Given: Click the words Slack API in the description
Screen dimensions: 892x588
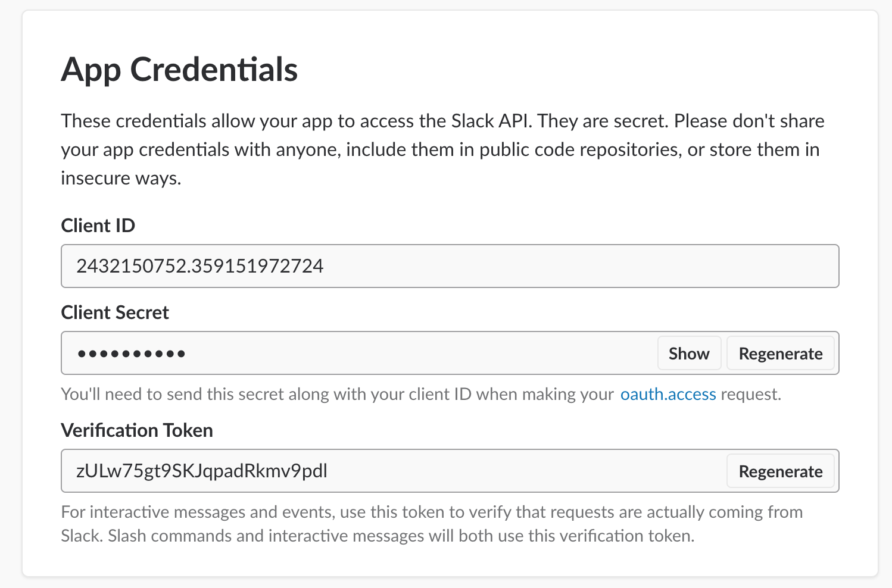Looking at the screenshot, I should [491, 121].
